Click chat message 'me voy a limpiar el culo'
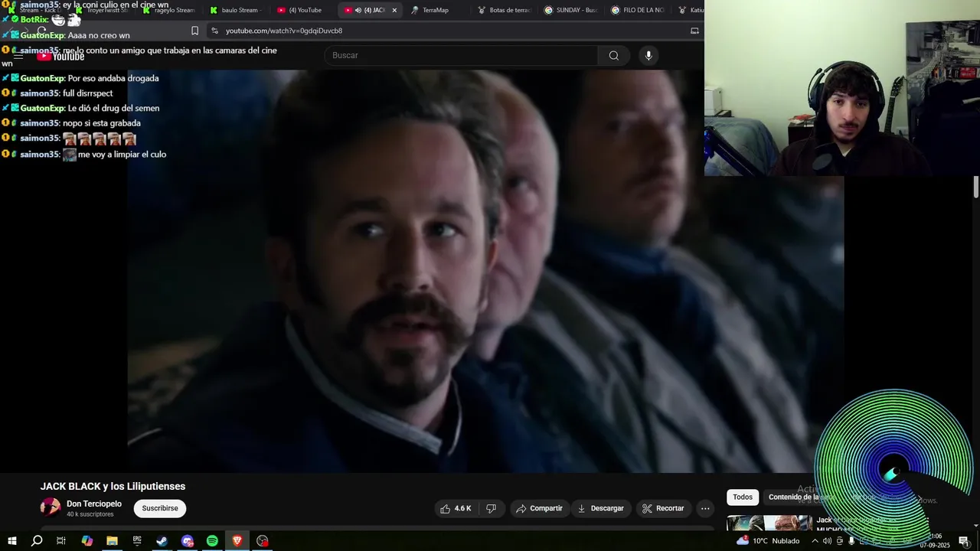Viewport: 980px width, 551px height. (x=122, y=155)
